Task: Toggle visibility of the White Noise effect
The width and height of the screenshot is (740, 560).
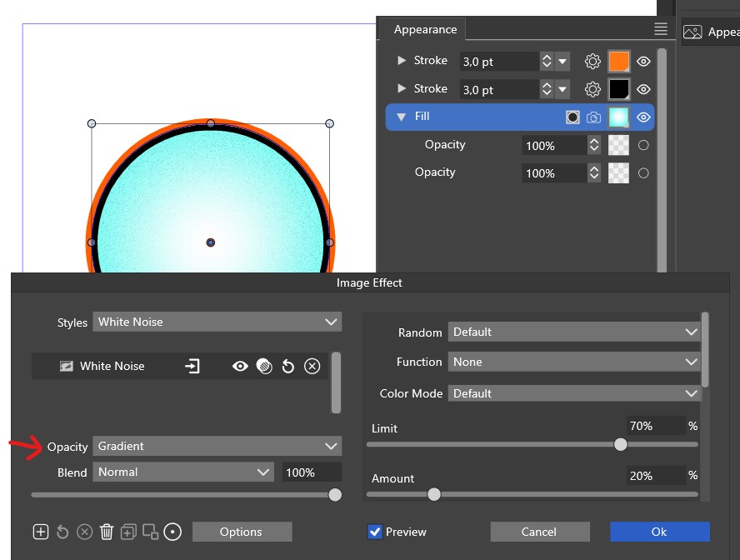Action: coord(240,366)
